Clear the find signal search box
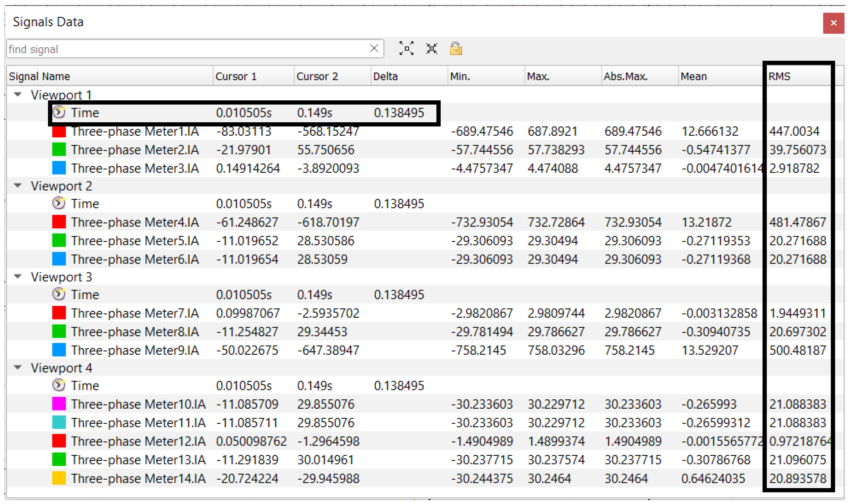This screenshot has width=850, height=504. point(374,49)
